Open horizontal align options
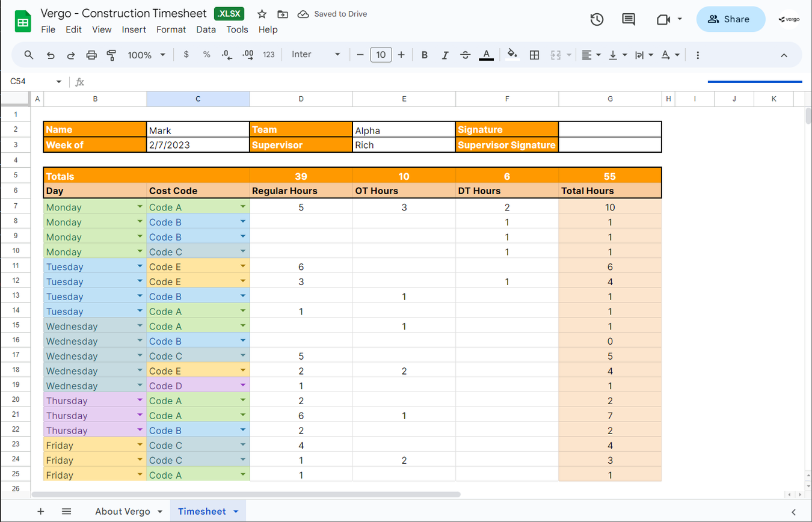Viewport: 812px width, 522px height. (x=591, y=55)
